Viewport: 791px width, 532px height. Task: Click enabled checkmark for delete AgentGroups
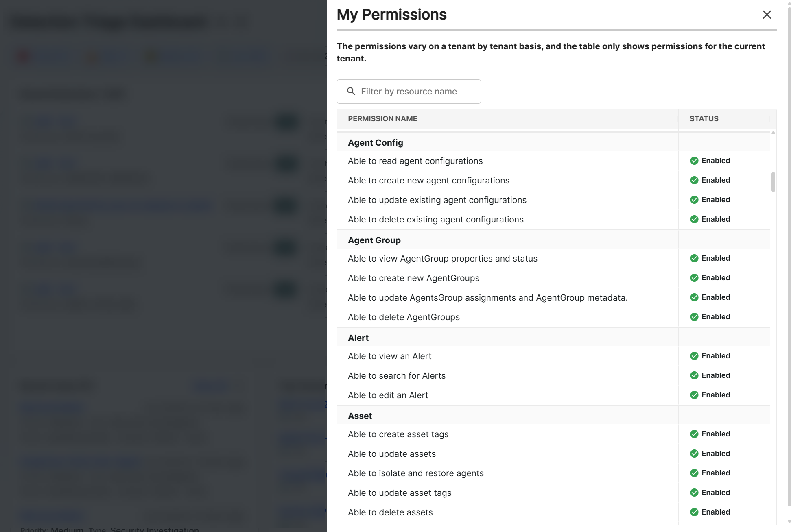[694, 317]
